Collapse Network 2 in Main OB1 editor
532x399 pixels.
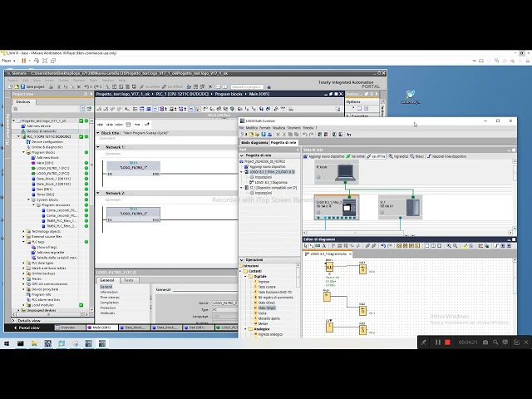pyautogui.click(x=98, y=193)
